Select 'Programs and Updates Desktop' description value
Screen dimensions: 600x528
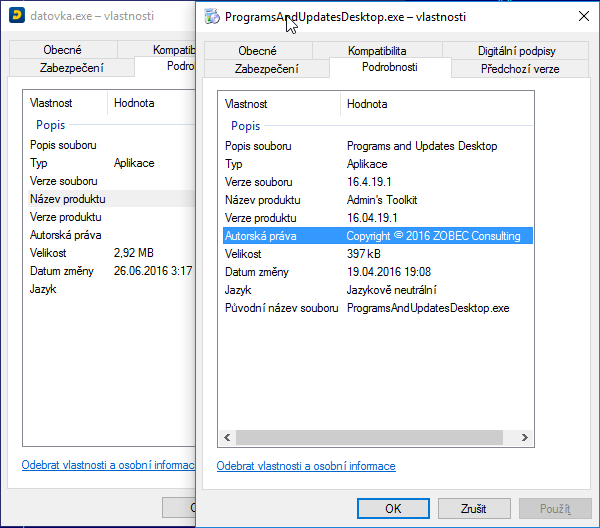[x=422, y=146]
